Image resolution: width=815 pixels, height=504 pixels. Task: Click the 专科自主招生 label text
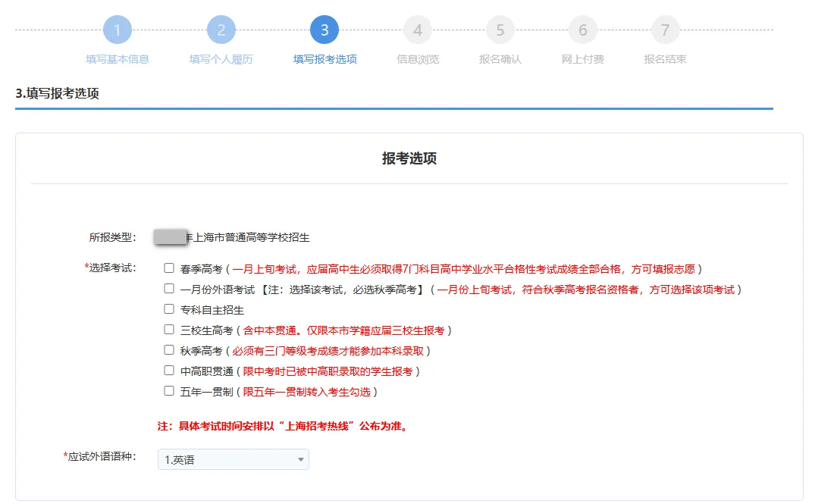(212, 310)
